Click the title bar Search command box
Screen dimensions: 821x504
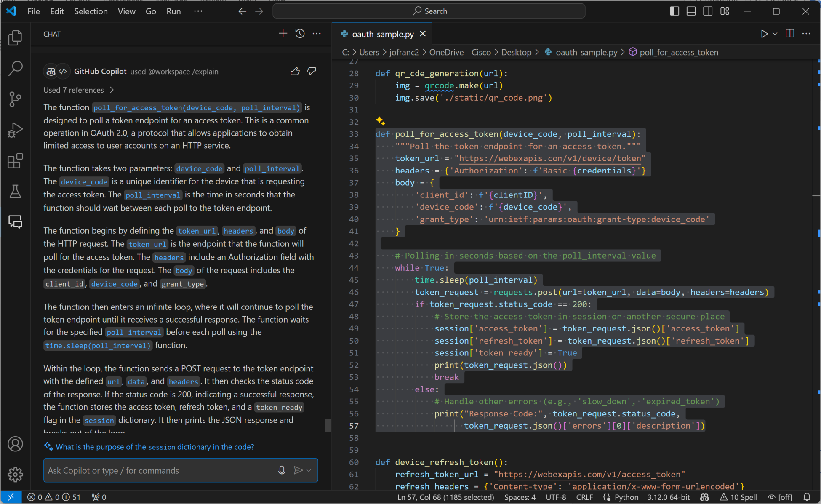coord(429,11)
